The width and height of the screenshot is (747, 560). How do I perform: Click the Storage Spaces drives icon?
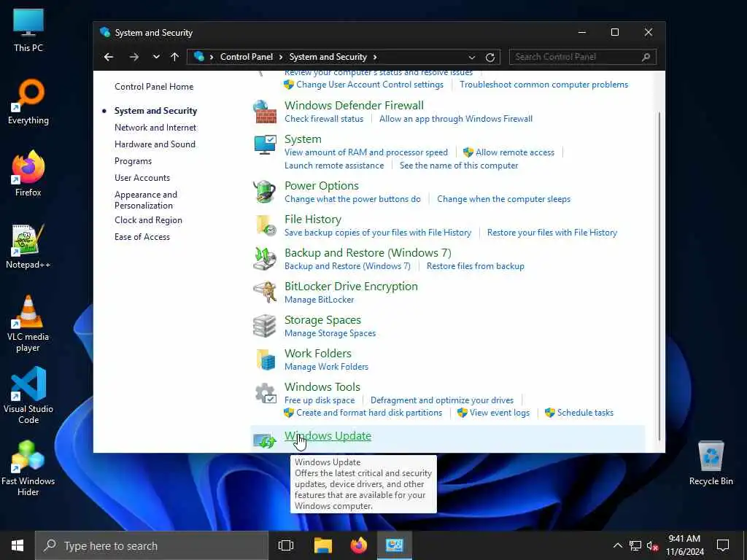pos(264,326)
